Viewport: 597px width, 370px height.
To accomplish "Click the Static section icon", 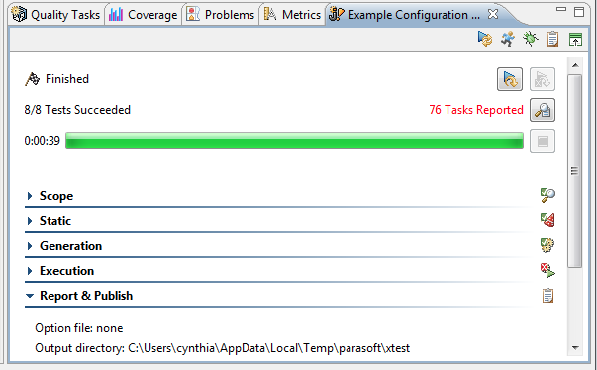I will point(548,220).
